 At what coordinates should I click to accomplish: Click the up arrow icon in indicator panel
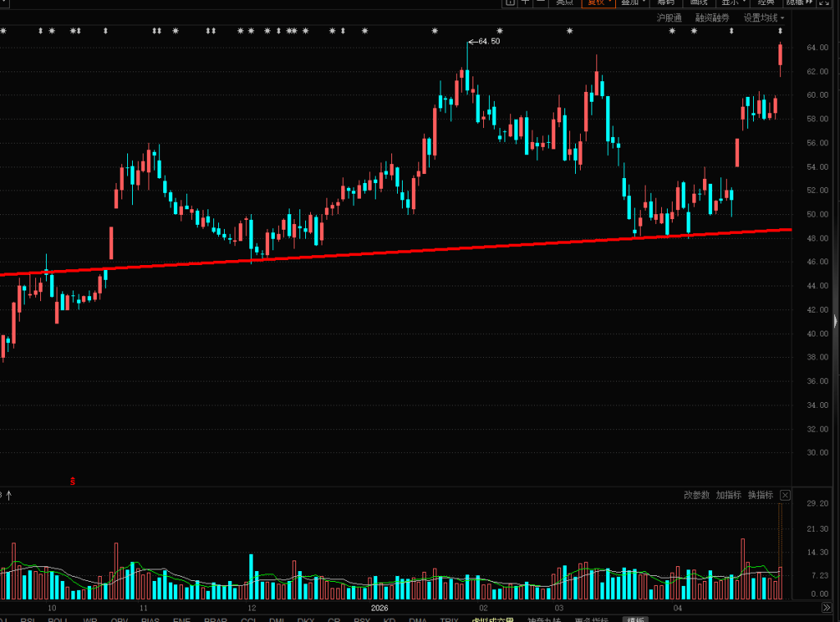click(x=9, y=495)
